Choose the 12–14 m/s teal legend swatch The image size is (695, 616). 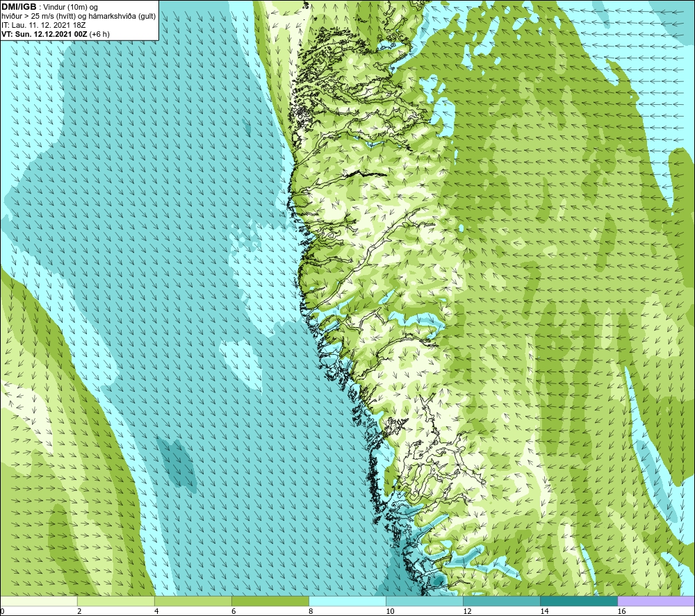502,601
